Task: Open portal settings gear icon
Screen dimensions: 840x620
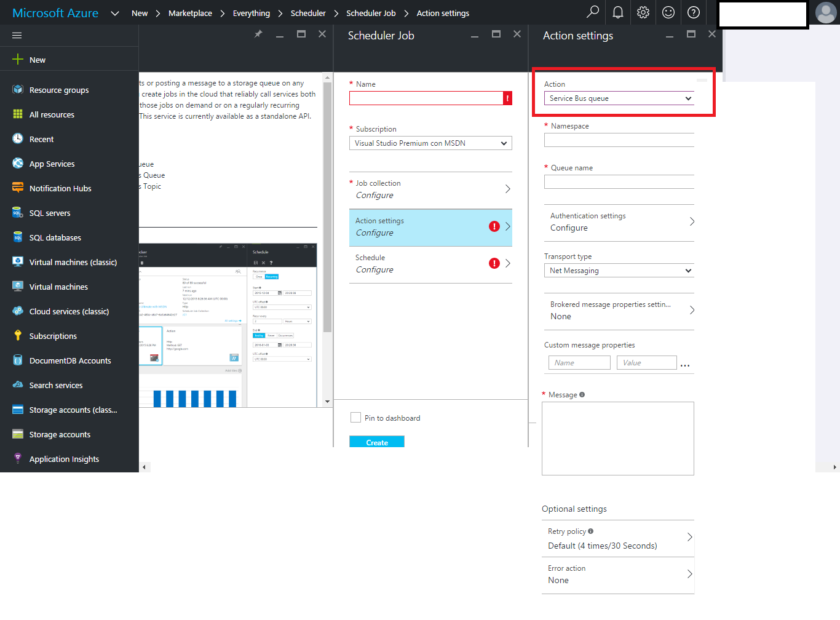Action: pyautogui.click(x=643, y=12)
